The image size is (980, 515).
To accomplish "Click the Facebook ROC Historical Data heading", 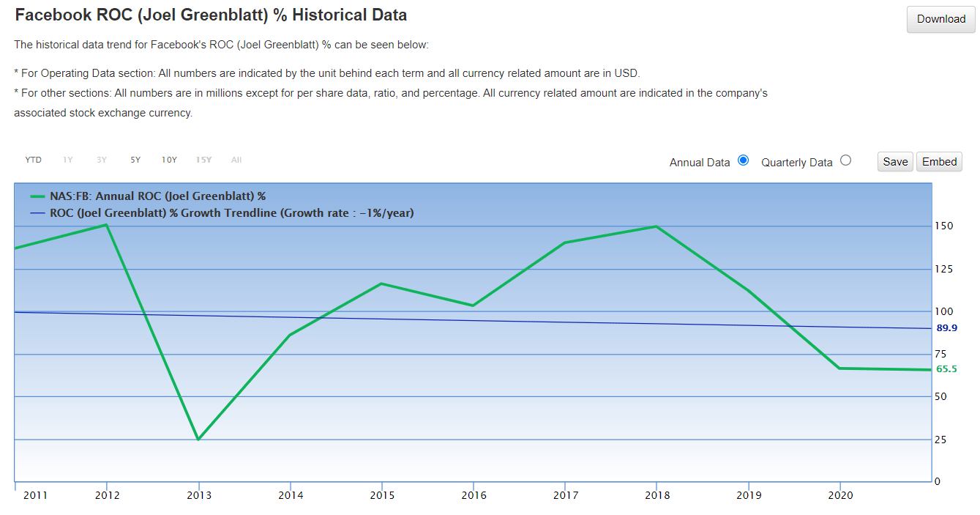I will coord(212,15).
